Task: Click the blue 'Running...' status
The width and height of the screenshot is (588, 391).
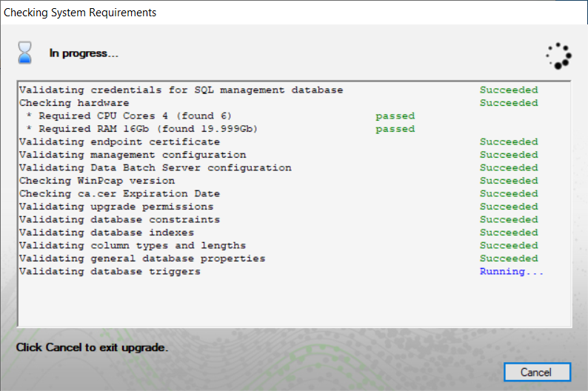Action: (512, 272)
